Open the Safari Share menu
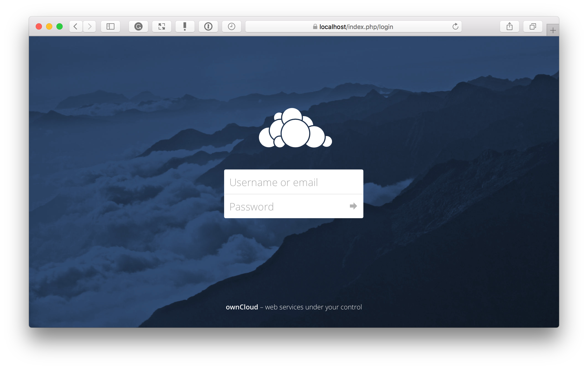The height and width of the screenshot is (369, 588). click(510, 26)
